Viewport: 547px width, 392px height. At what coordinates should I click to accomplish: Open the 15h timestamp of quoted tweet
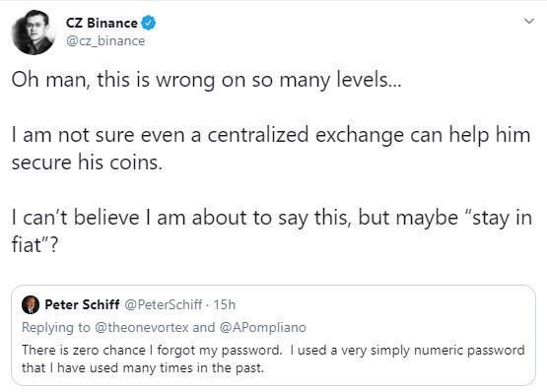click(x=225, y=304)
